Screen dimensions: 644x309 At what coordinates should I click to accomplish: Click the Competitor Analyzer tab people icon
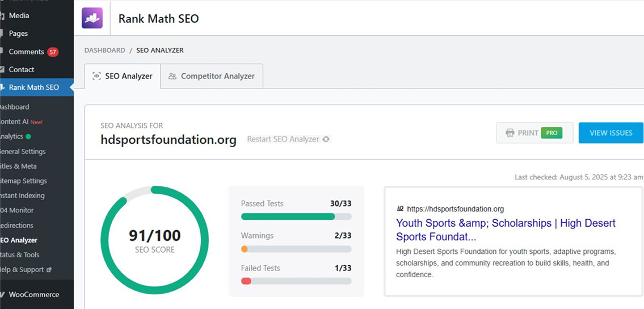pos(172,76)
